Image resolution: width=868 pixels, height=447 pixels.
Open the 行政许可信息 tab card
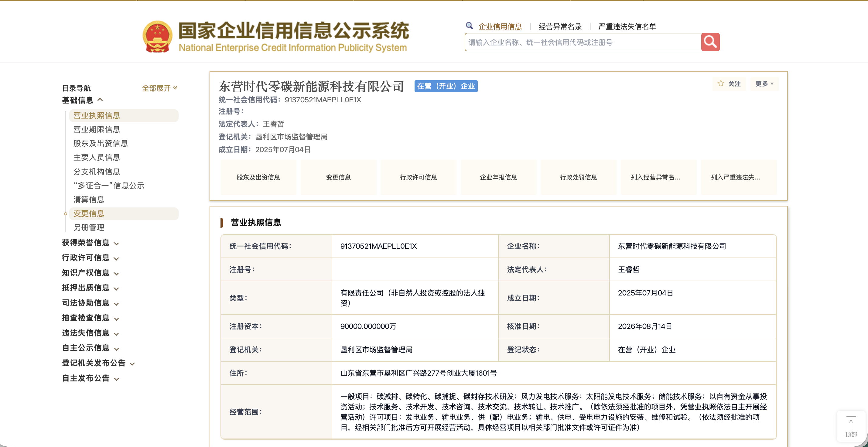[x=419, y=177]
